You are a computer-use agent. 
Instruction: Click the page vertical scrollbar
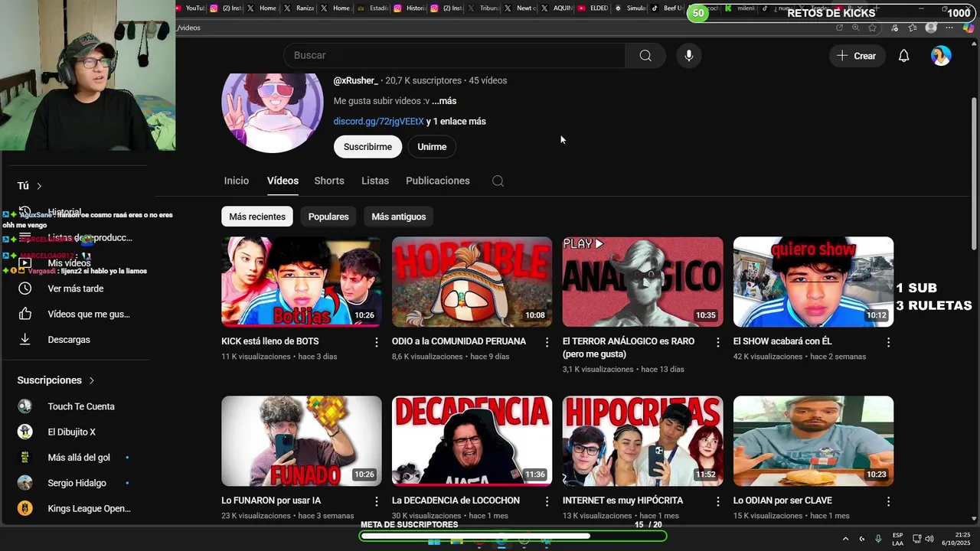click(974, 172)
